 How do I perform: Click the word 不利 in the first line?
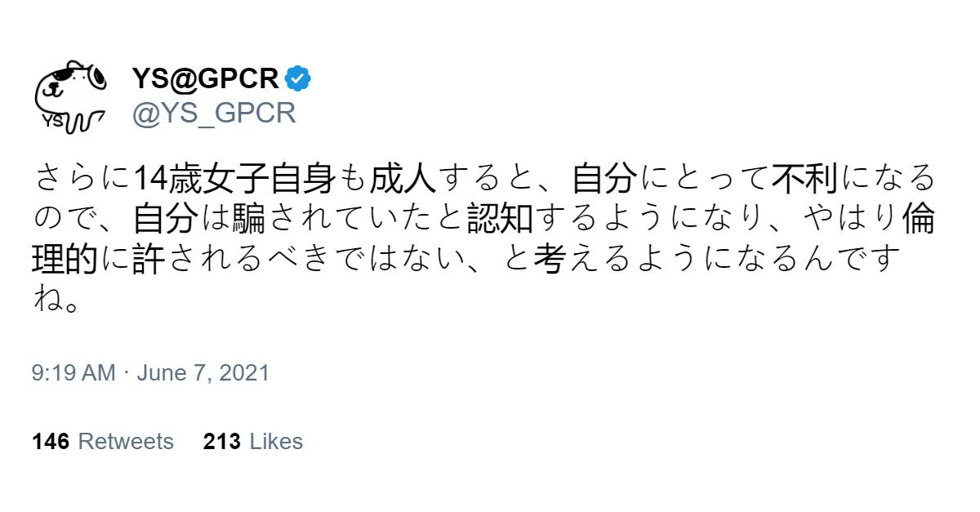point(793,176)
